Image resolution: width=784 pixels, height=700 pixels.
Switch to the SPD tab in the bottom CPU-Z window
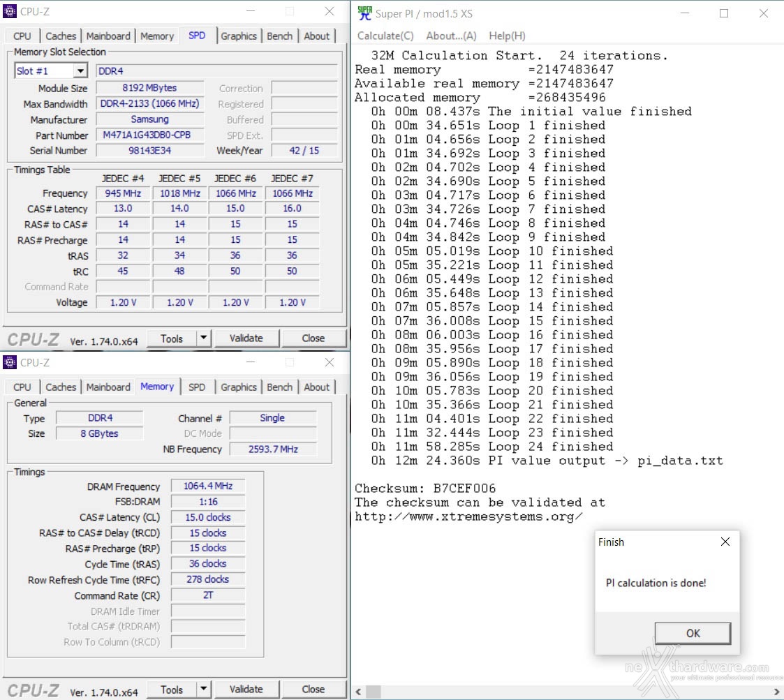197,387
